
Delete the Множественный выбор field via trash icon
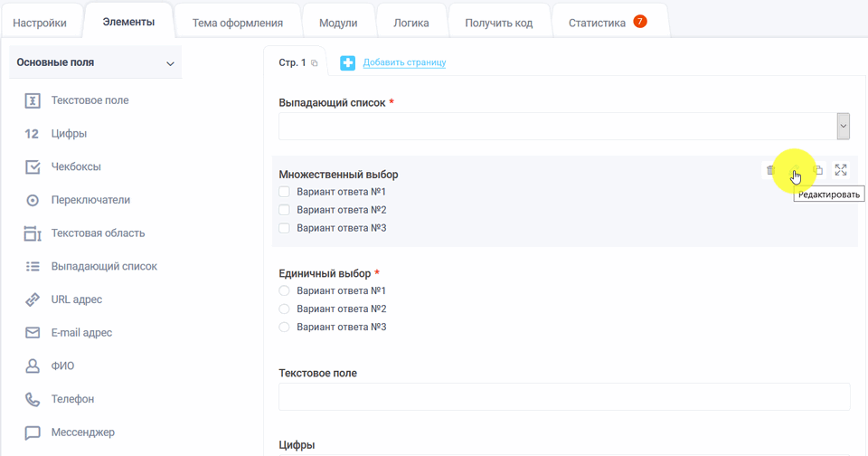pyautogui.click(x=770, y=170)
